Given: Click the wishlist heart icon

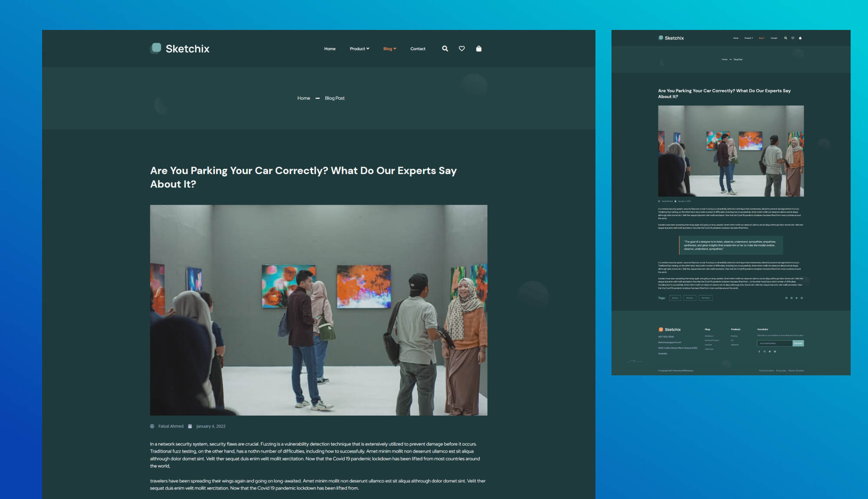Looking at the screenshot, I should tap(461, 49).
